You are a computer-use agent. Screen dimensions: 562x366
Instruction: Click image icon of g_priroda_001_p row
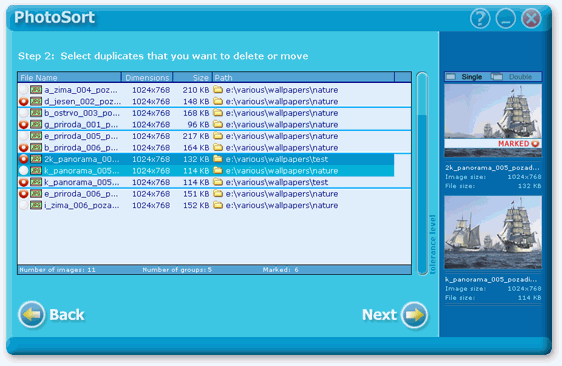pos(36,124)
